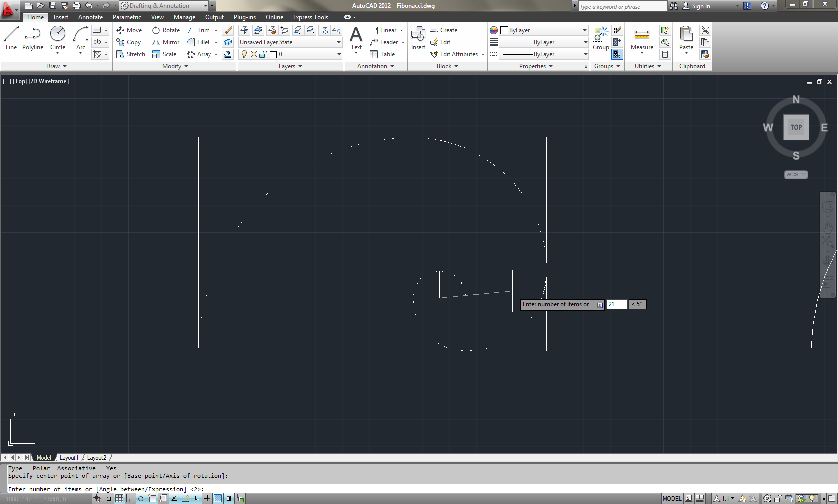Toggle Transparency display in status bar

[218, 498]
